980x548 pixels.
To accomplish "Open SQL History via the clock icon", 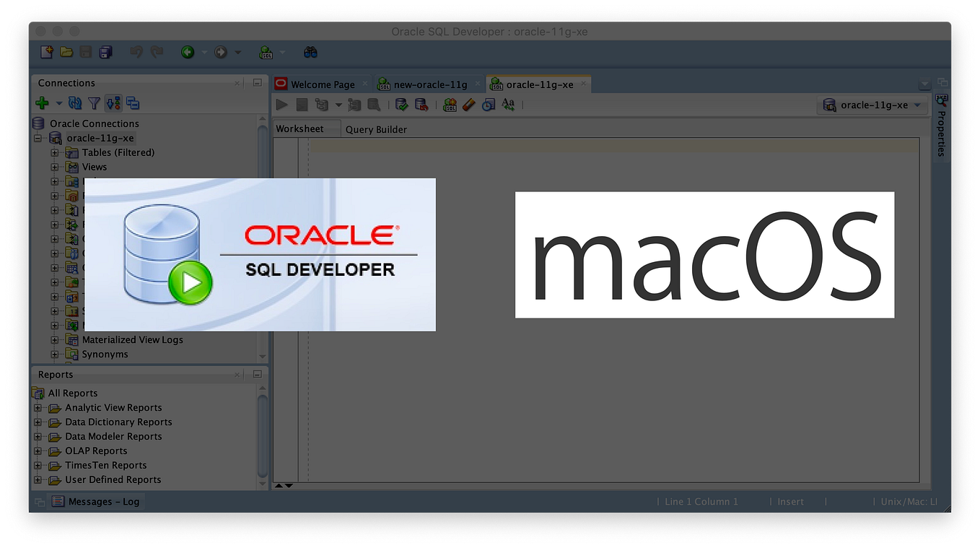I will point(489,105).
